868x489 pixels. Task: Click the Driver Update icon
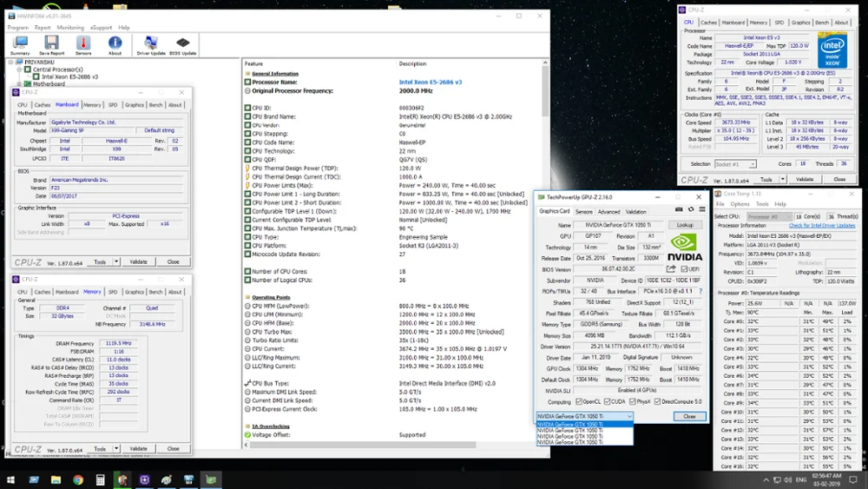click(x=151, y=44)
